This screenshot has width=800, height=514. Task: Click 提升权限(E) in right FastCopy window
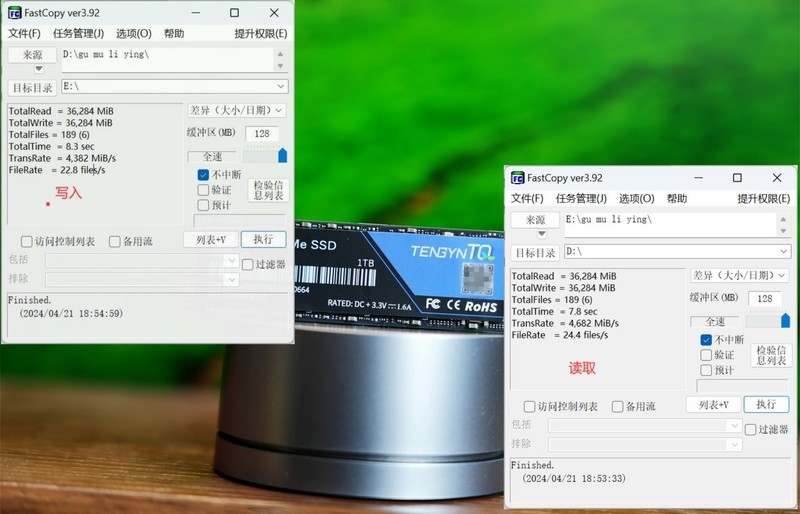click(764, 199)
